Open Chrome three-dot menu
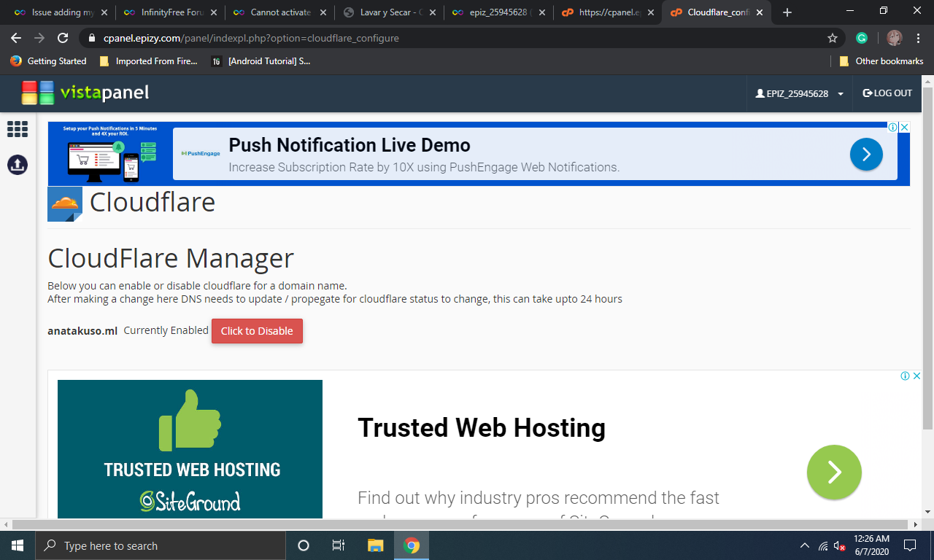Viewport: 934px width, 560px height. [x=919, y=38]
